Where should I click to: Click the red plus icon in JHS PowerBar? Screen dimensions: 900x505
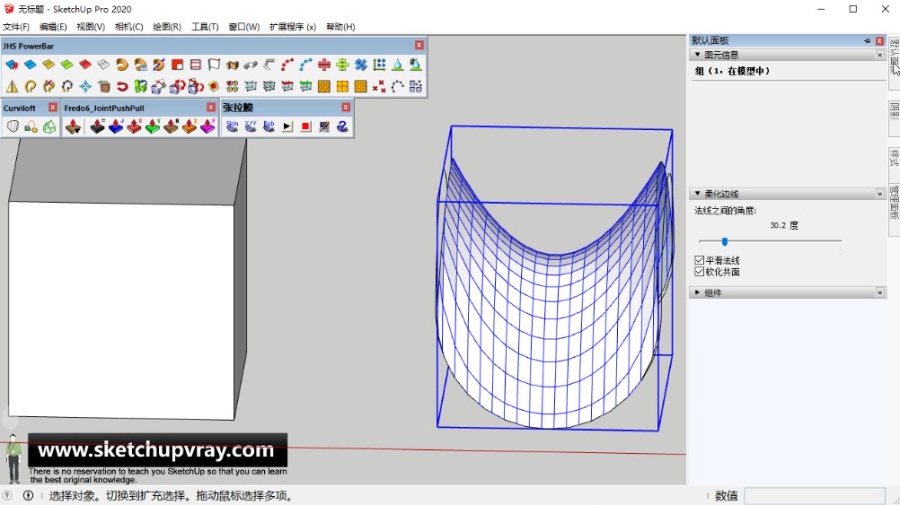pyautogui.click(x=324, y=65)
